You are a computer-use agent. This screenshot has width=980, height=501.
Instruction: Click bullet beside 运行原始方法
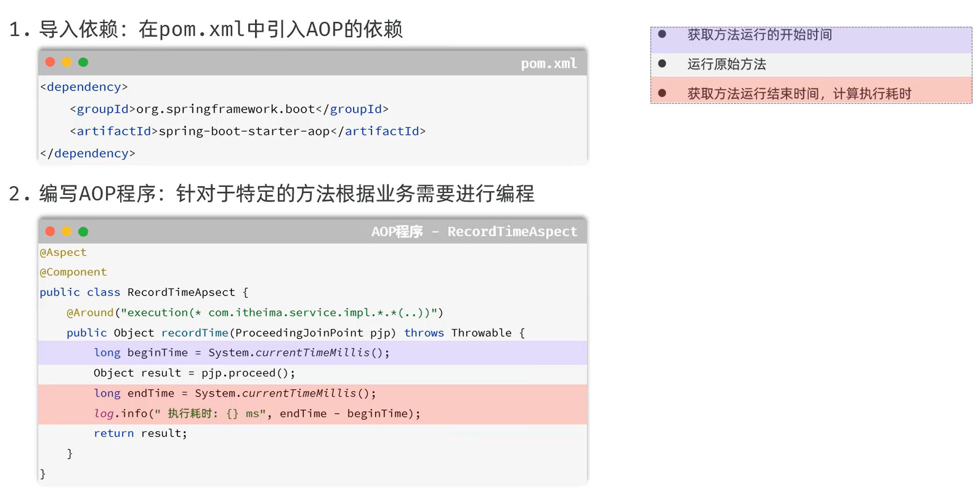662,64
